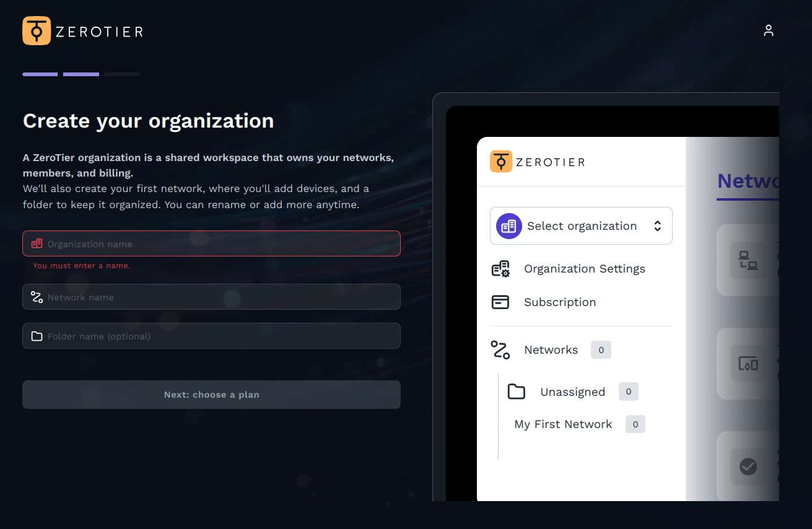Click the ZeroTier logo in the header

pos(82,31)
